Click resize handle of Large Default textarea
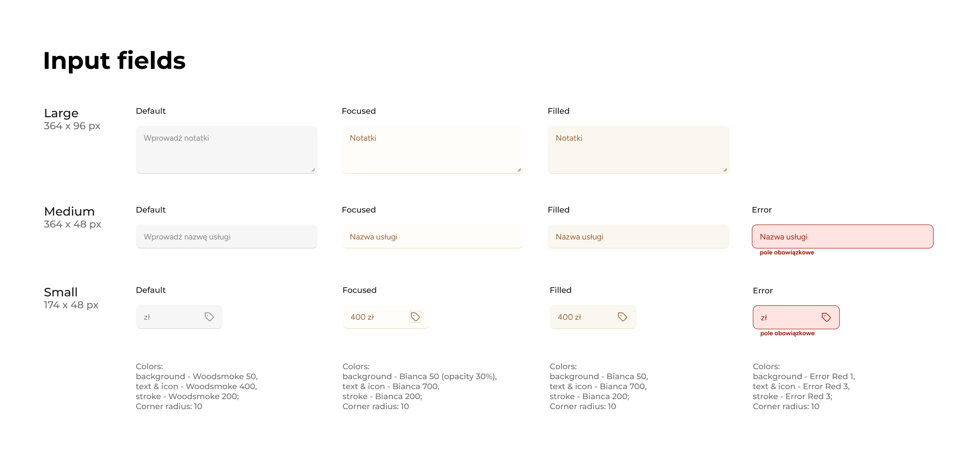This screenshot has width=980, height=453. click(x=313, y=170)
